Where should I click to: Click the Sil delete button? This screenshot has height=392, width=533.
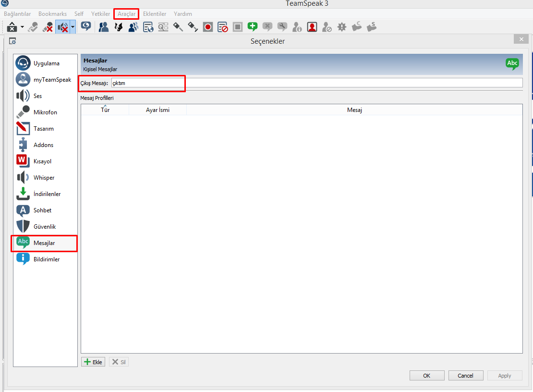point(119,362)
